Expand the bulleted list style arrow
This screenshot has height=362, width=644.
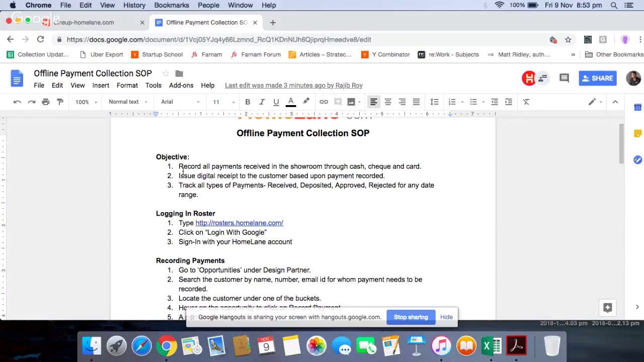483,102
